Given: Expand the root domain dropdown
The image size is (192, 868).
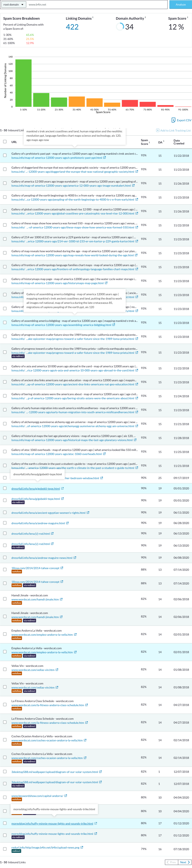Looking at the screenshot, I should point(13,4).
